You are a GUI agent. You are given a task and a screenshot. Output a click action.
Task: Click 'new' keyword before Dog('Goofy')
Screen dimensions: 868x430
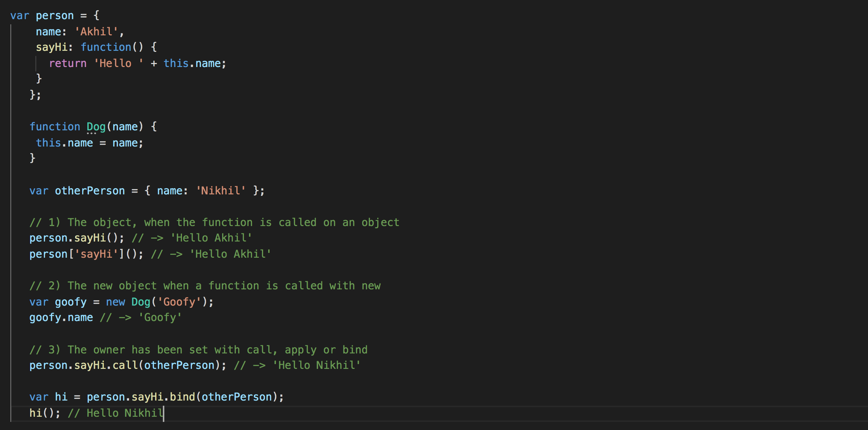[116, 302]
